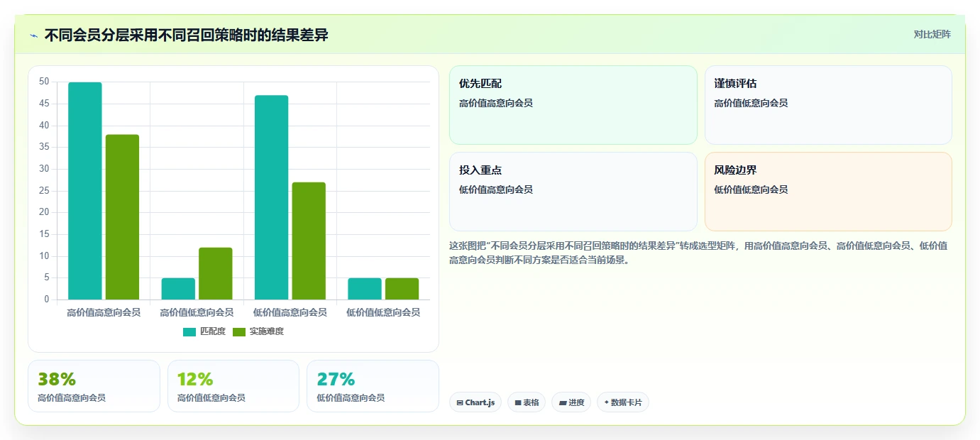Open the 12% 高价值低意向会员 stat card

click(233, 386)
